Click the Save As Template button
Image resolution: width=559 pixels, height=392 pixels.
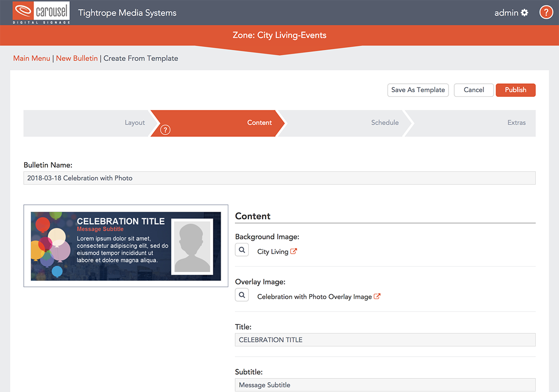418,90
